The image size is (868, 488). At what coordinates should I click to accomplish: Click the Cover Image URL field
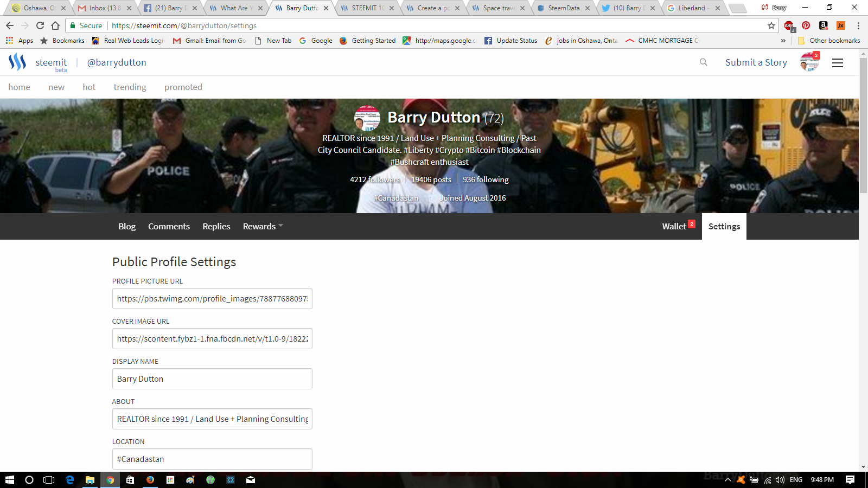pos(212,339)
